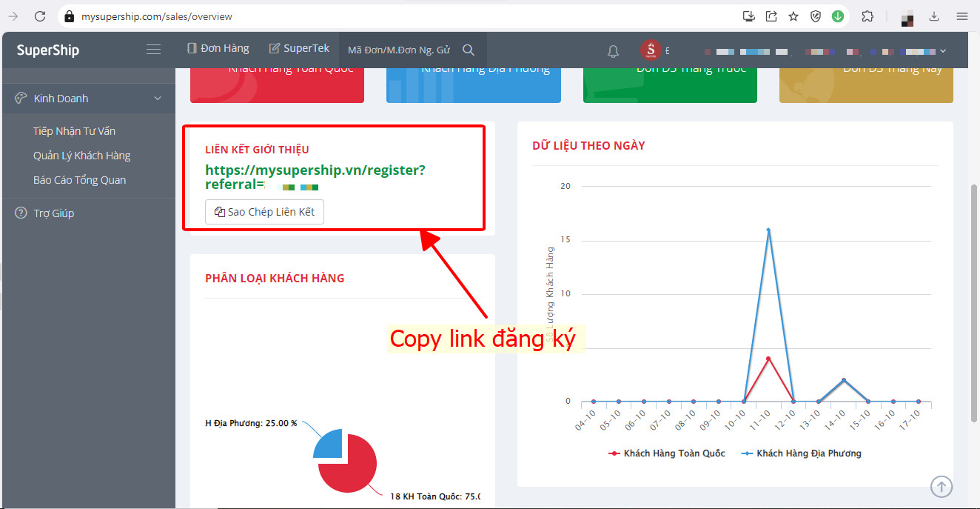Click the Sao Chép Liên Kết button
Viewport: 980px width, 509px height.
tap(264, 212)
